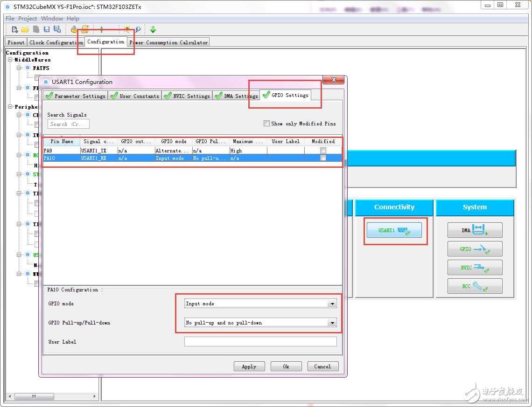Click the Save Project floppy icon
Viewport: 532px width, 407px height.
pyautogui.click(x=47, y=29)
